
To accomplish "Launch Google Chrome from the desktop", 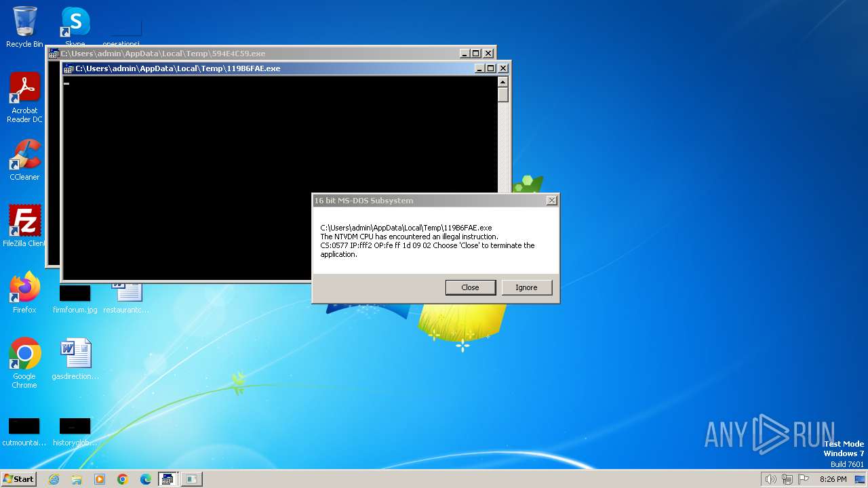I will pos(24,363).
